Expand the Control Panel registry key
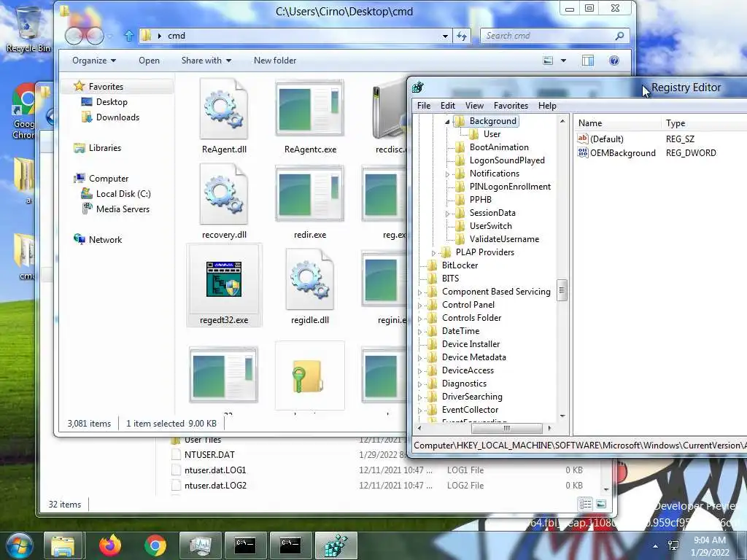Screen dimensions: 747x560 click(x=419, y=306)
